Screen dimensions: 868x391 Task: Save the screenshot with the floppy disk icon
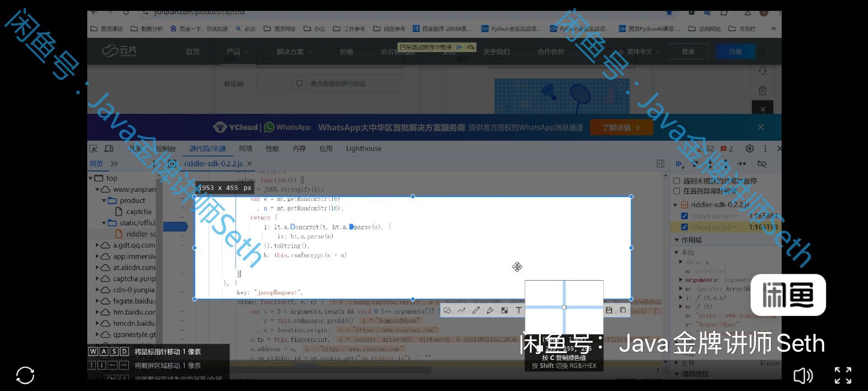[609, 310]
